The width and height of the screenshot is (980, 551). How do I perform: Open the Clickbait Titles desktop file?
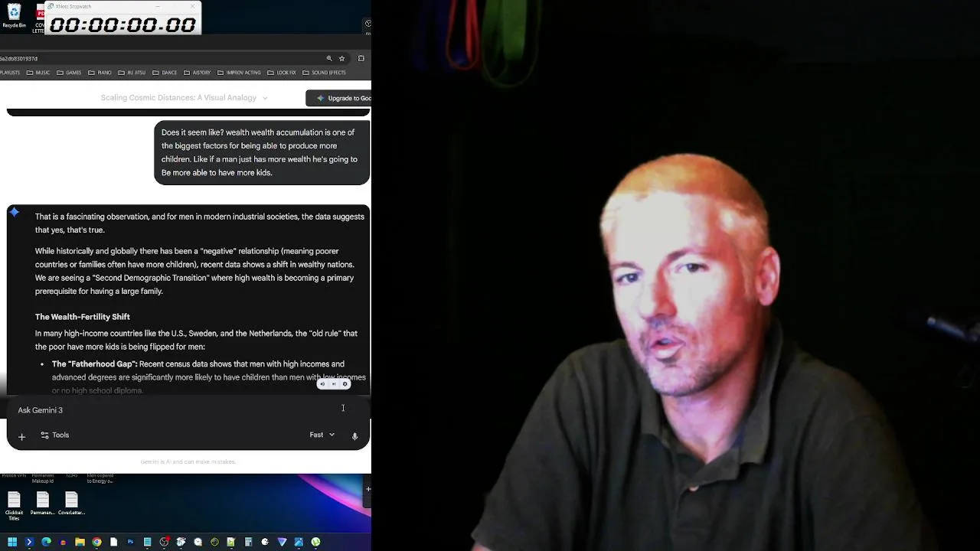[x=14, y=506]
